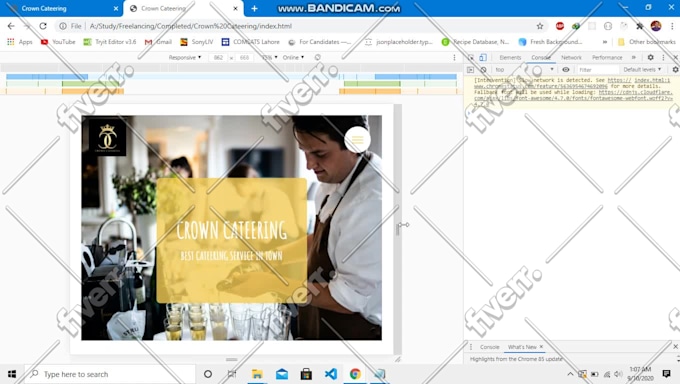Click the taskbar search box
Screen dimensions: 680x384
[110, 374]
